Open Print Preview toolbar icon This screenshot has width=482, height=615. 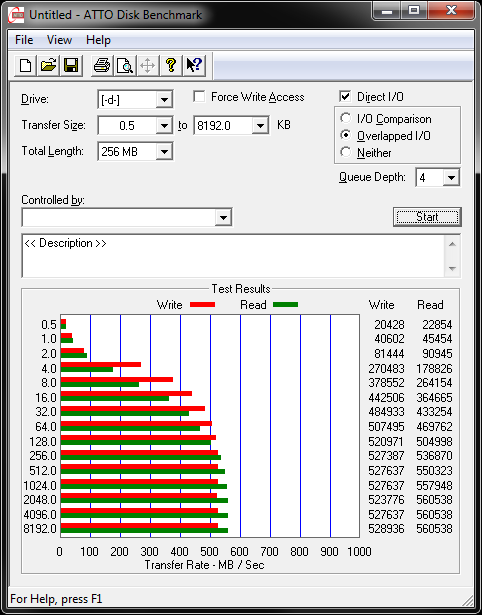pos(125,65)
